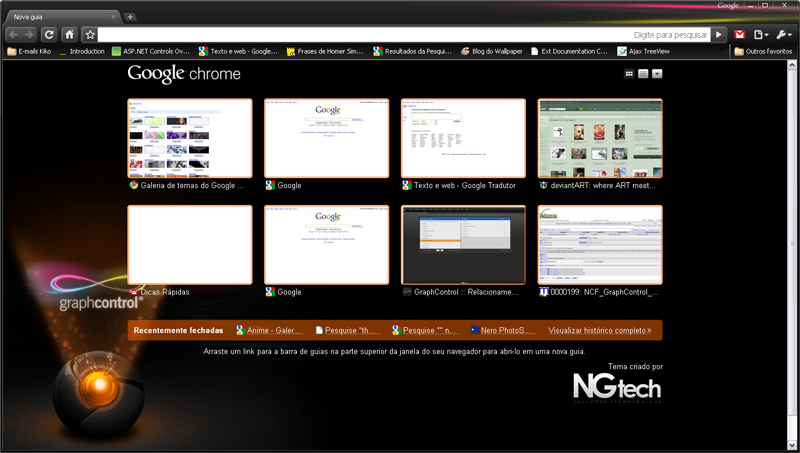Open 0000199: NCF_GraphControl thumbnail
Viewport: 800px width, 453px height.
(600, 245)
